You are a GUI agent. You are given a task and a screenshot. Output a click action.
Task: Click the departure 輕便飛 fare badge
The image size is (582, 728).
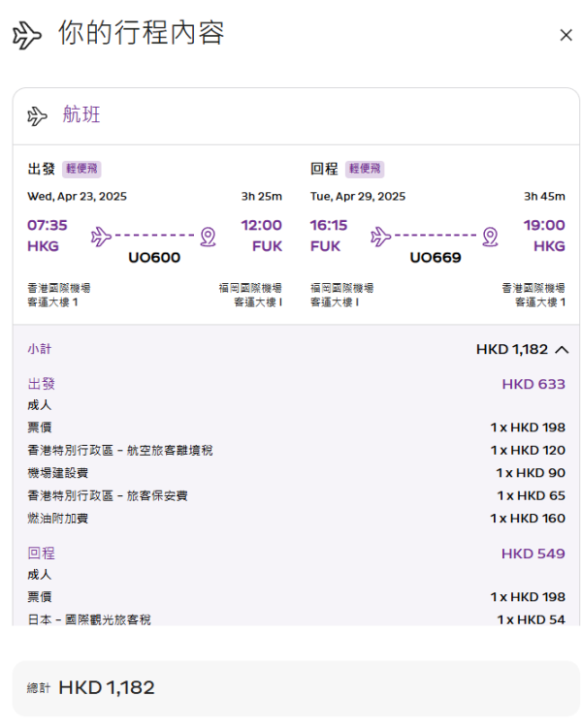point(81,169)
